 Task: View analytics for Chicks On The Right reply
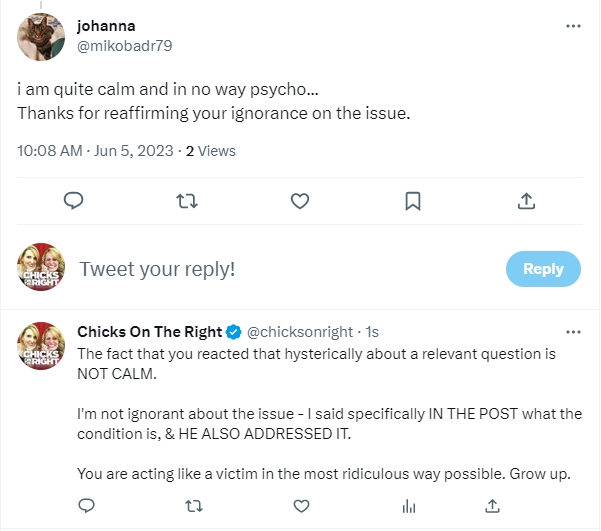pos(408,505)
